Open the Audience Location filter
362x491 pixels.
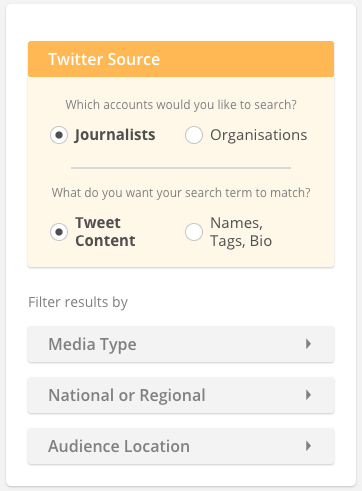181,446
